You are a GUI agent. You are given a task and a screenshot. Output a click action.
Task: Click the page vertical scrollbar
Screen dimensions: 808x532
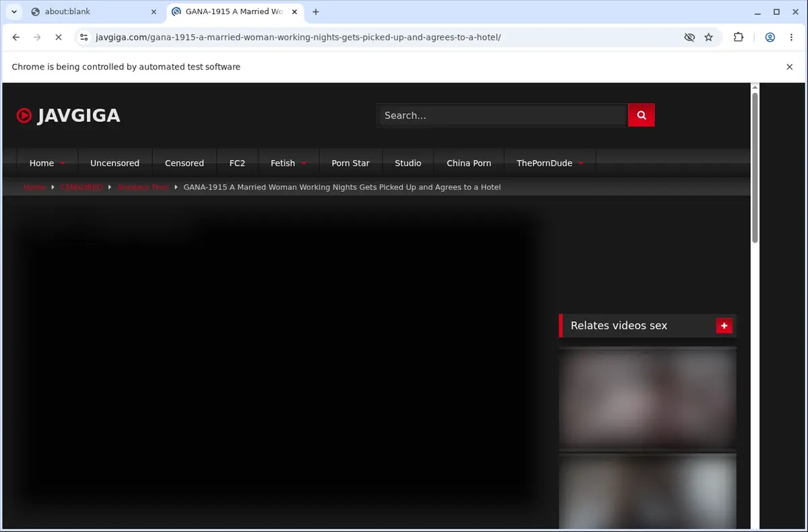(x=755, y=168)
